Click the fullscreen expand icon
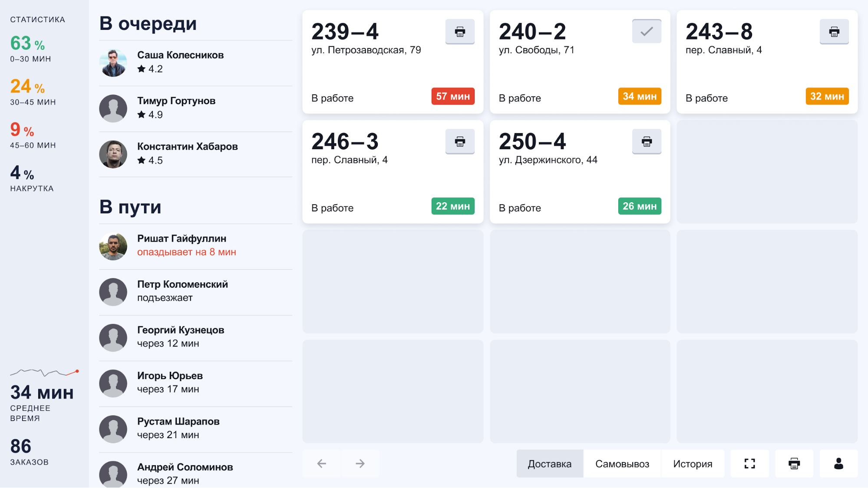Screen dimensions: 868x488 pyautogui.click(x=750, y=464)
